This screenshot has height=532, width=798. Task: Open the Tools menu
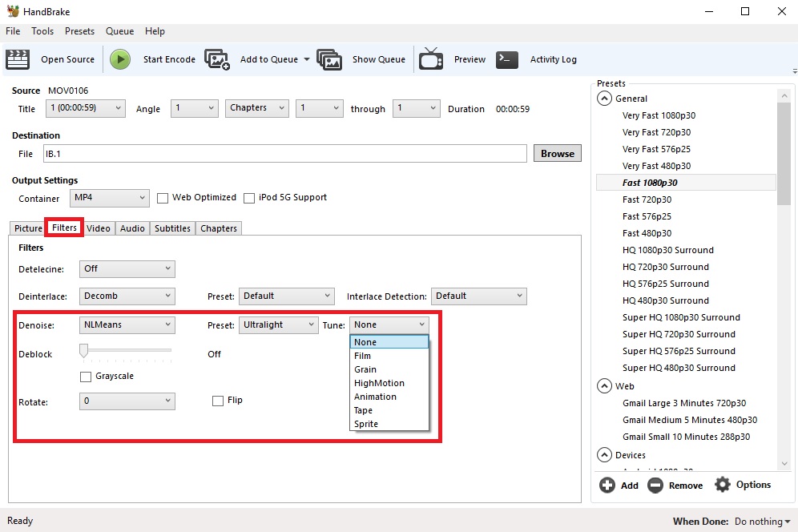tap(42, 31)
